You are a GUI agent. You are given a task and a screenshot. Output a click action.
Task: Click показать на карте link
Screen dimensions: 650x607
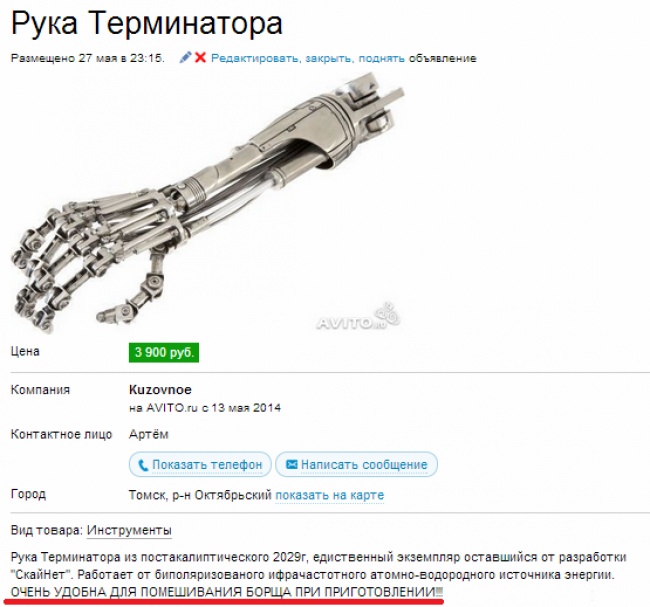(x=330, y=495)
